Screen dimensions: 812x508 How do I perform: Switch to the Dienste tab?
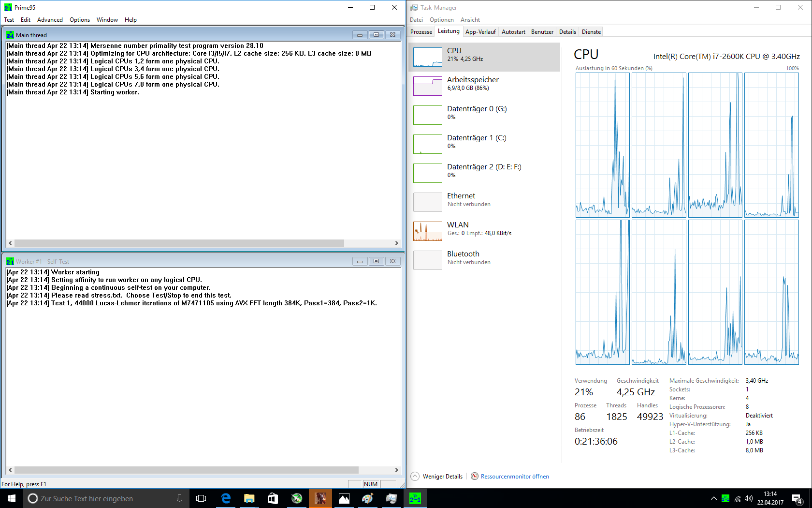591,32
